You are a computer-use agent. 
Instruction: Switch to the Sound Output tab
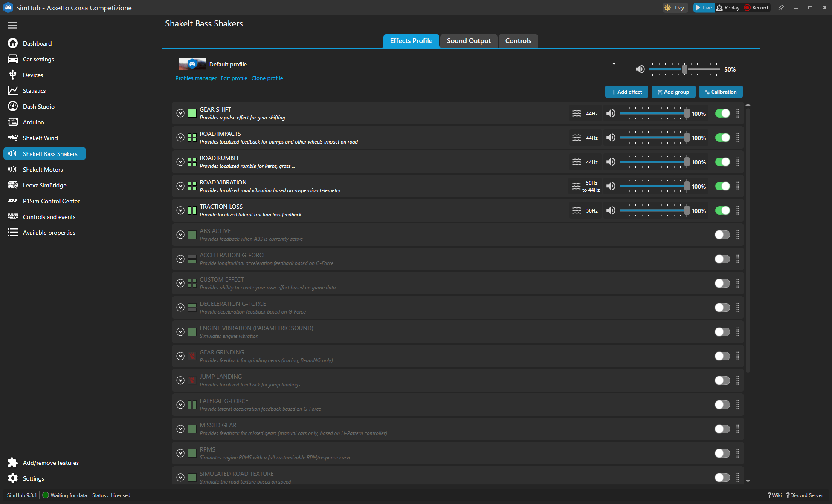pyautogui.click(x=468, y=41)
